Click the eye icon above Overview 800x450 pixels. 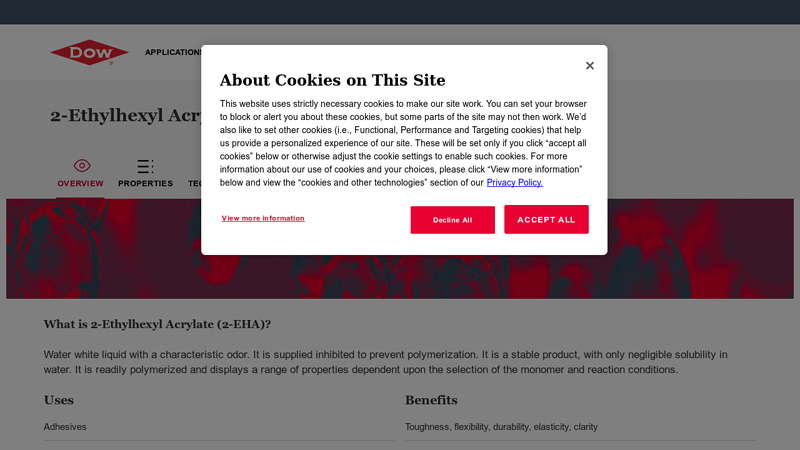[x=81, y=165]
